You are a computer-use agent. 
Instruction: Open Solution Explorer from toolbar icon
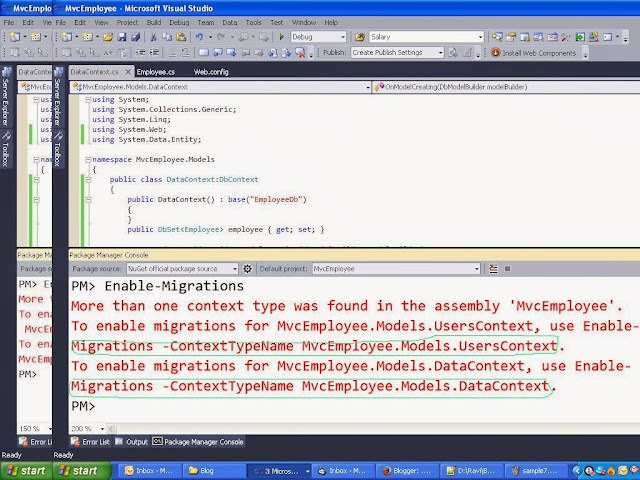[x=497, y=37]
